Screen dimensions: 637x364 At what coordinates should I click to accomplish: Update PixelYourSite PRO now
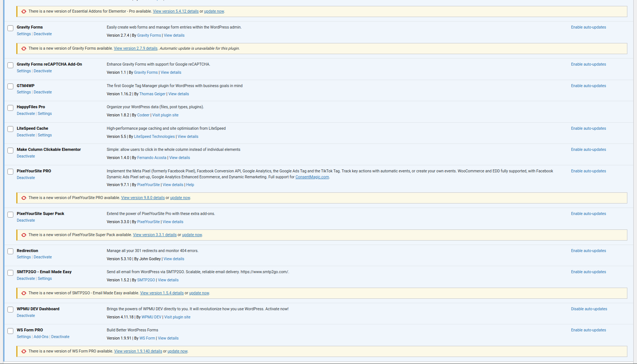pos(180,198)
